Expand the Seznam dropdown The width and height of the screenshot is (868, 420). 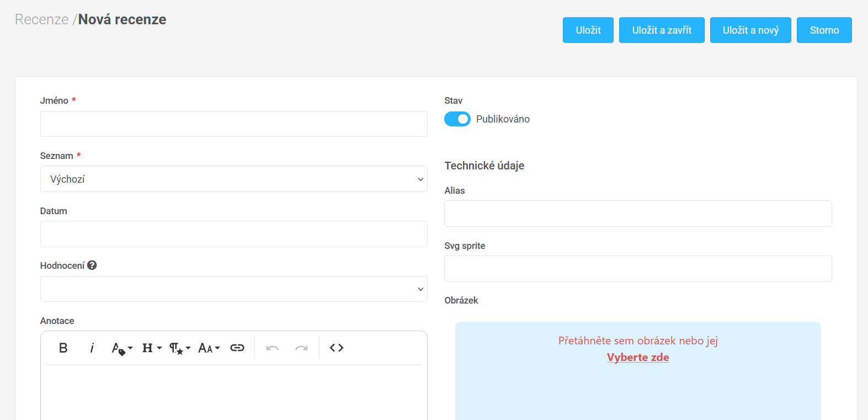pyautogui.click(x=233, y=179)
